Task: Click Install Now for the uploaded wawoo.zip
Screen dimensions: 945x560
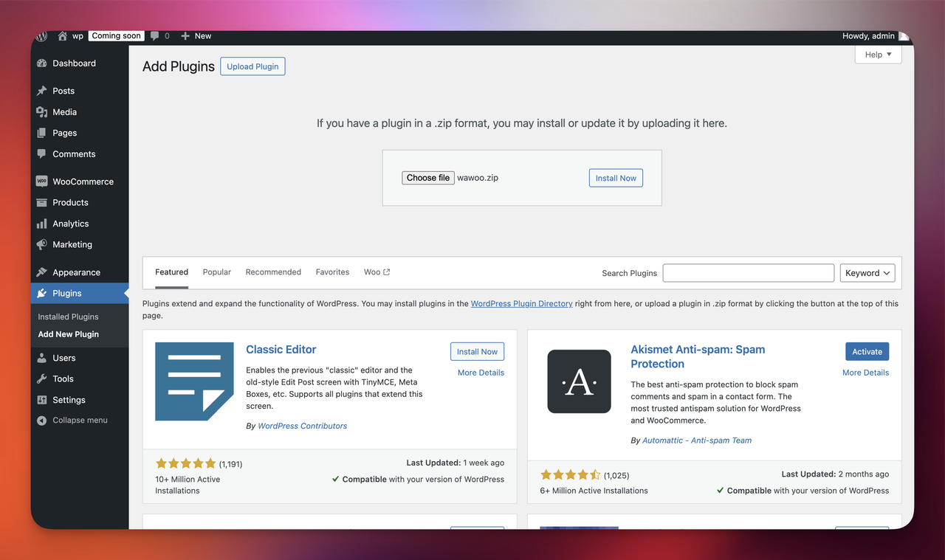Action: coord(616,178)
